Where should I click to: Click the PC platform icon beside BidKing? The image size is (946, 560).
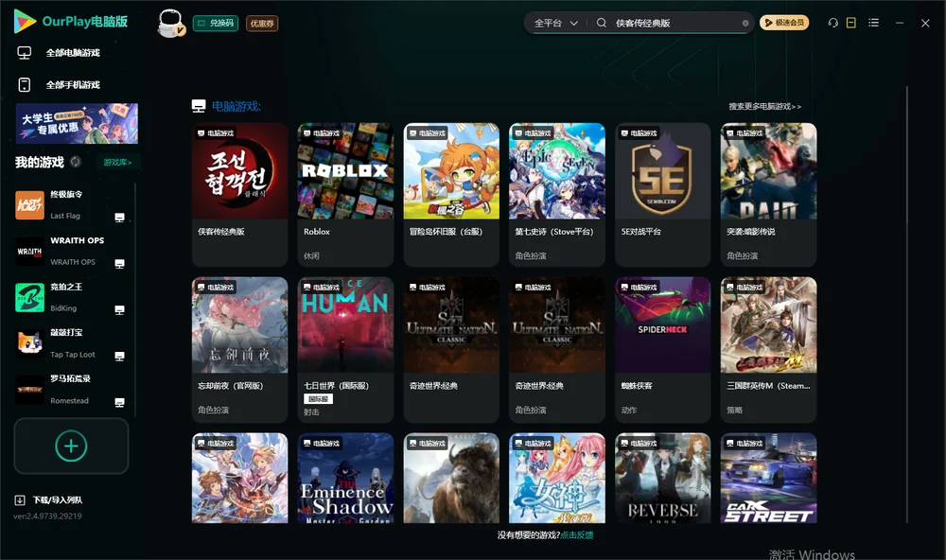point(119,310)
